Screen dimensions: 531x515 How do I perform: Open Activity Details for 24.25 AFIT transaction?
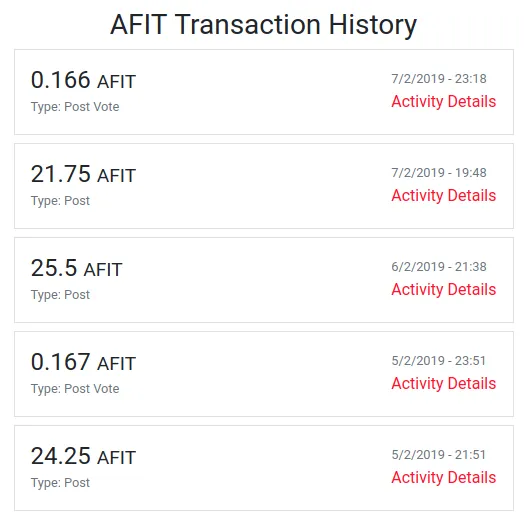coord(444,477)
